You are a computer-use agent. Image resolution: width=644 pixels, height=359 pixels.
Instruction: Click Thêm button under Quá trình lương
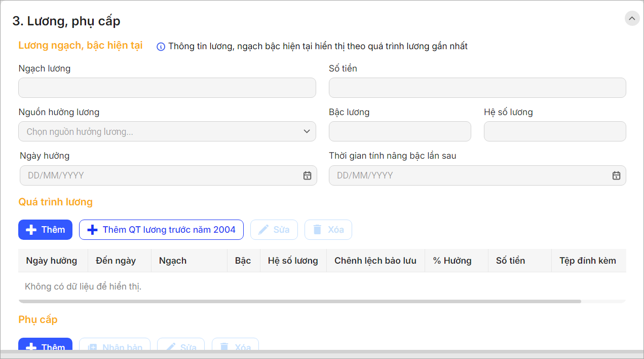(x=46, y=230)
